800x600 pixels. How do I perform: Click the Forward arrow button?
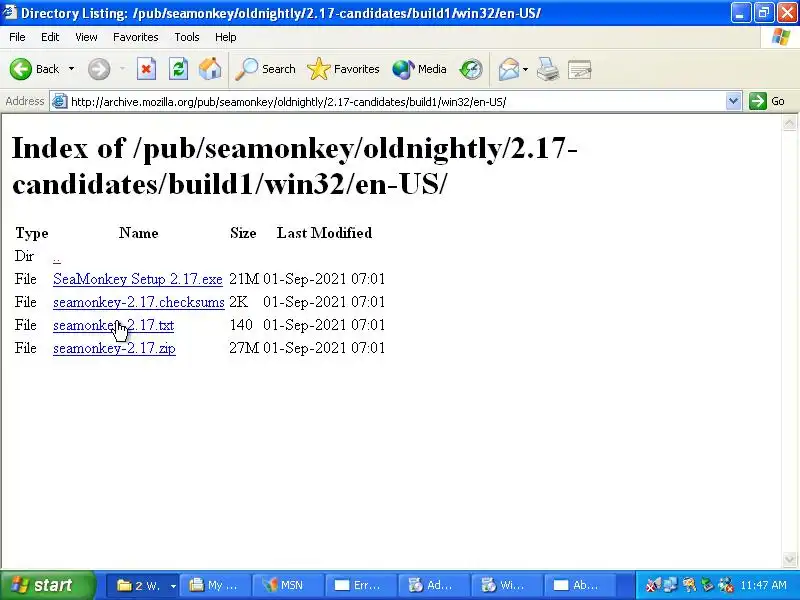99,69
